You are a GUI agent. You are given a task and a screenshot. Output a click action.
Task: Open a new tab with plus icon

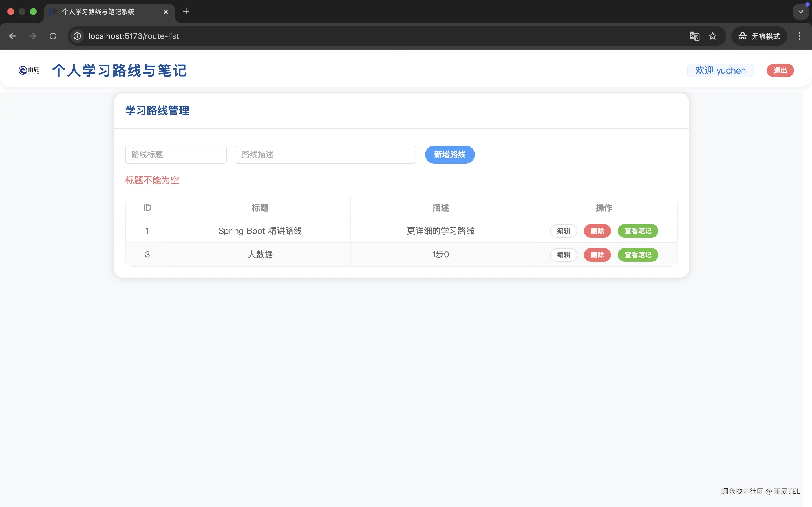(x=186, y=12)
